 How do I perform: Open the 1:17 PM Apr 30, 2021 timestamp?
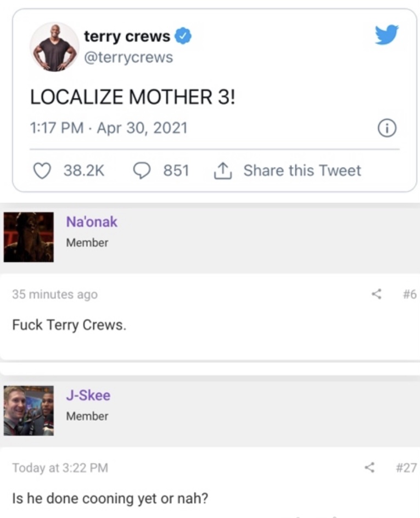tap(109, 128)
